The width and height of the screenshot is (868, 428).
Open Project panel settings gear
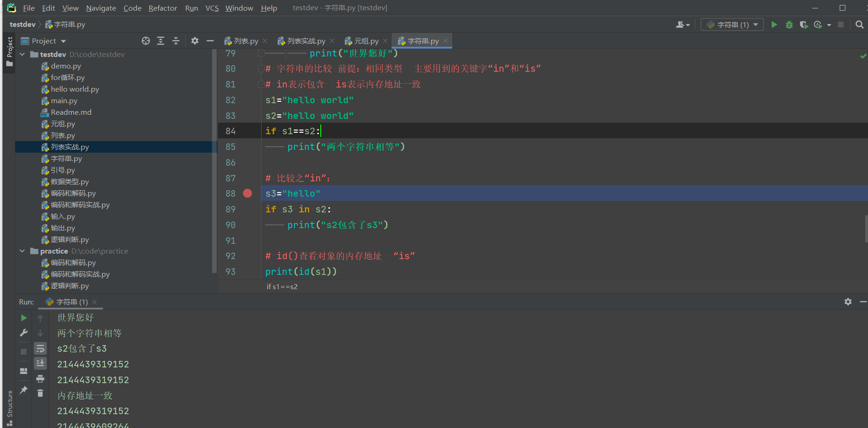tap(195, 41)
